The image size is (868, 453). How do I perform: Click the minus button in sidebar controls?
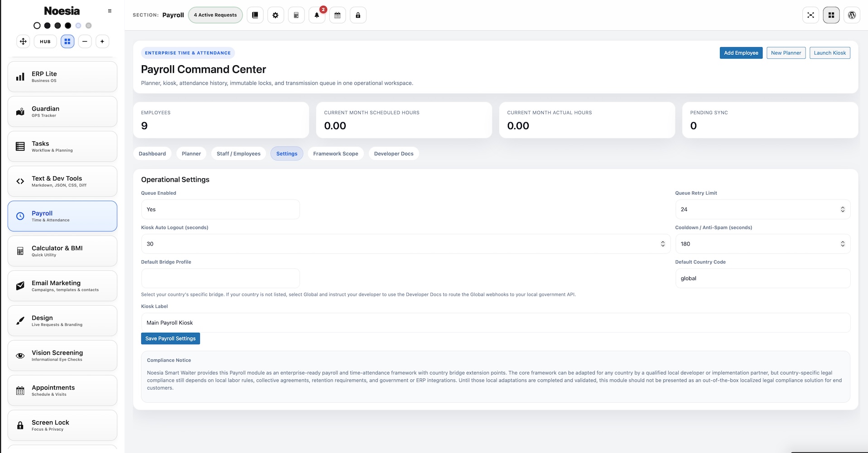[85, 41]
